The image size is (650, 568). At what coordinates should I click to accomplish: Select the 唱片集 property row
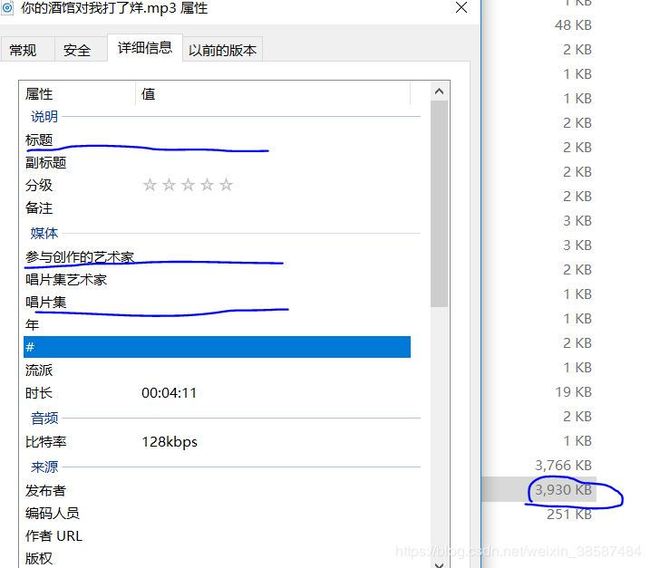[x=217, y=302]
